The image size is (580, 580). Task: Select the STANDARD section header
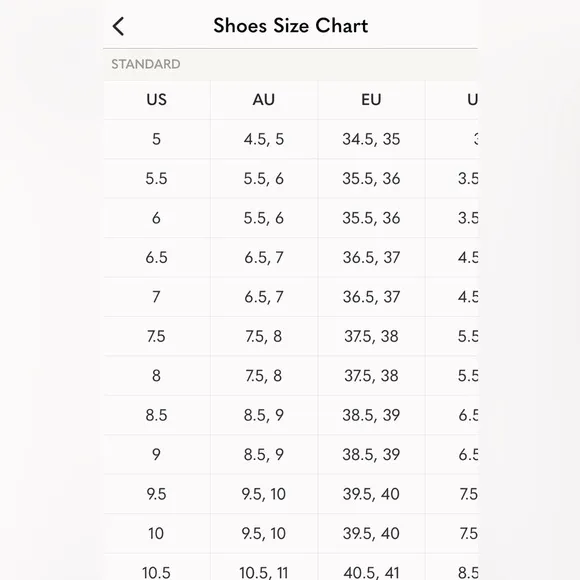click(146, 64)
